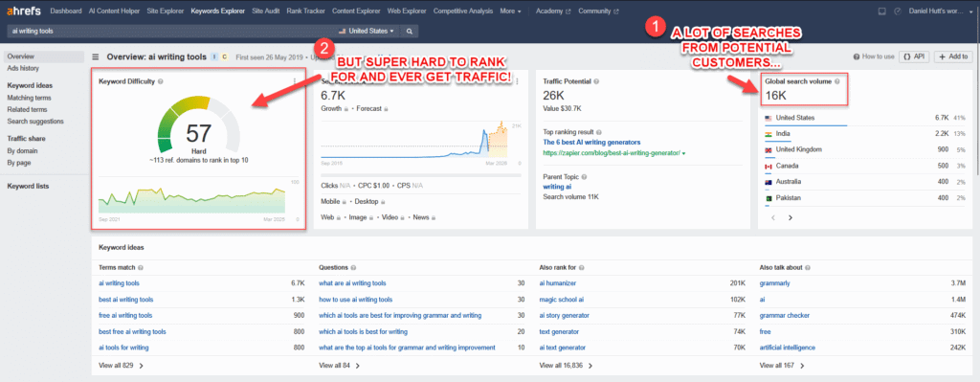Open Content Explorer
Screen dimensions: 980x382
pos(357,11)
